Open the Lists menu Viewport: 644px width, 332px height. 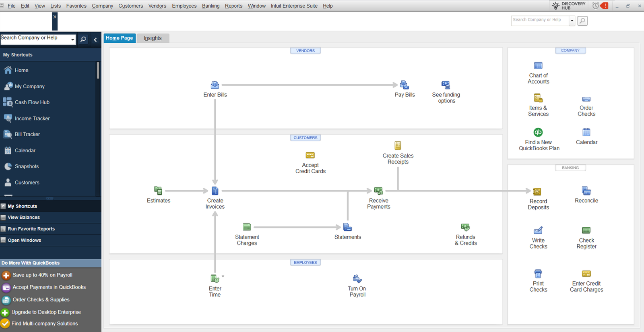[56, 6]
